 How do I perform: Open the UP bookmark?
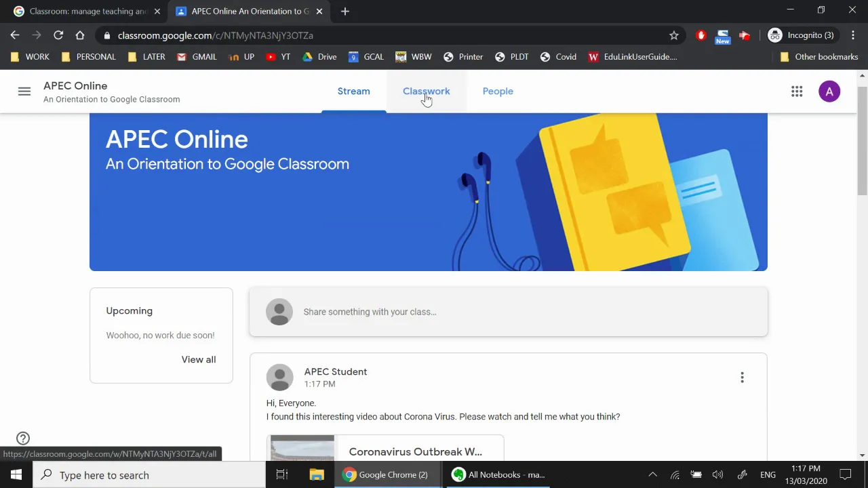pyautogui.click(x=241, y=57)
